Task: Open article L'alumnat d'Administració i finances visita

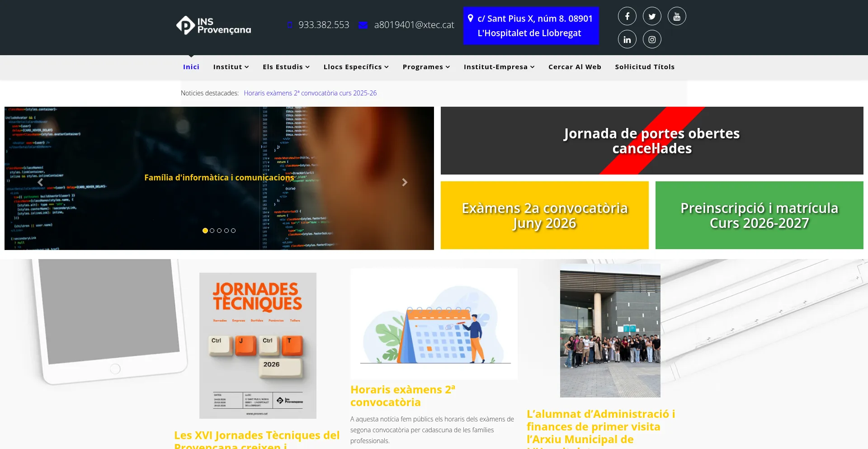Action: (601, 428)
